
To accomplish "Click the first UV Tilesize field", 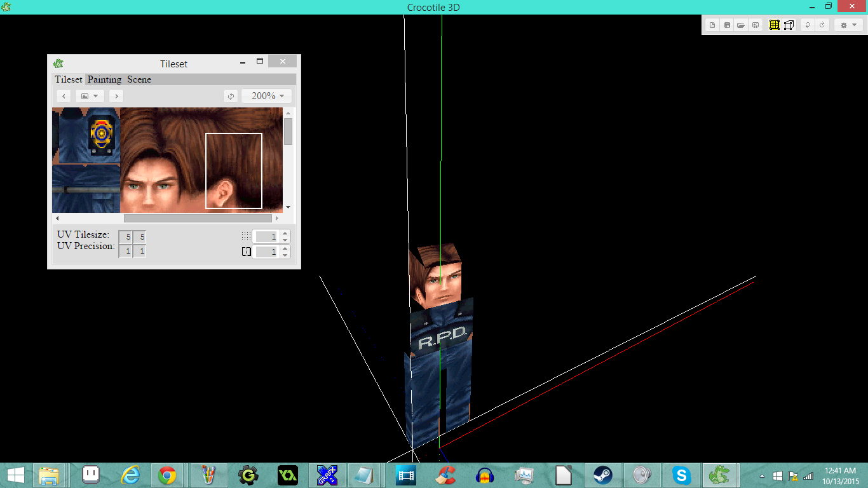I will pos(126,237).
